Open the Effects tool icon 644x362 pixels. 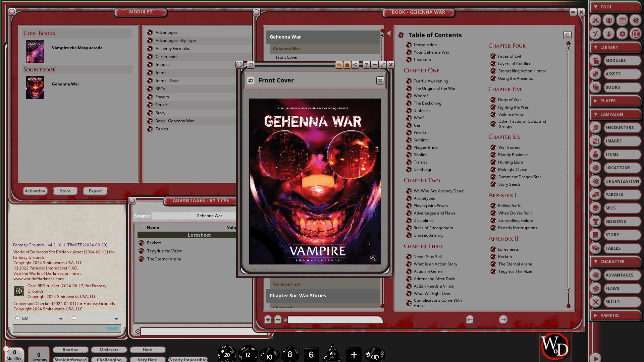[x=609, y=34]
